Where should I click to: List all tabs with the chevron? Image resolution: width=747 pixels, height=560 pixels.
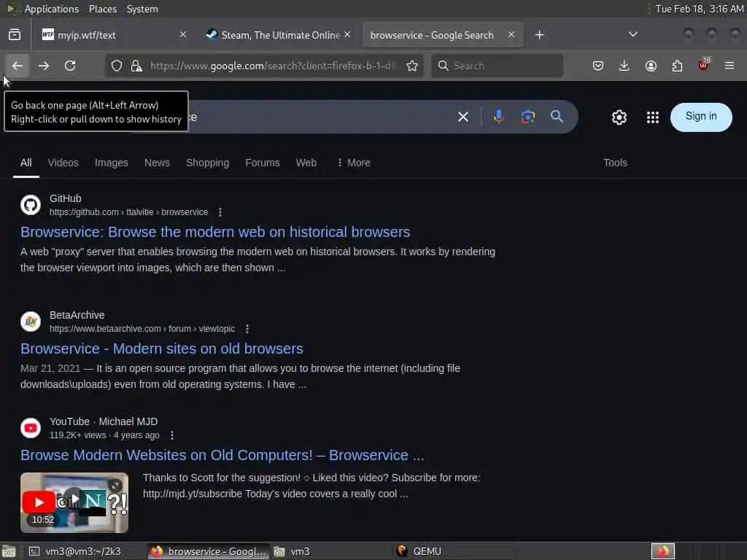point(632,34)
